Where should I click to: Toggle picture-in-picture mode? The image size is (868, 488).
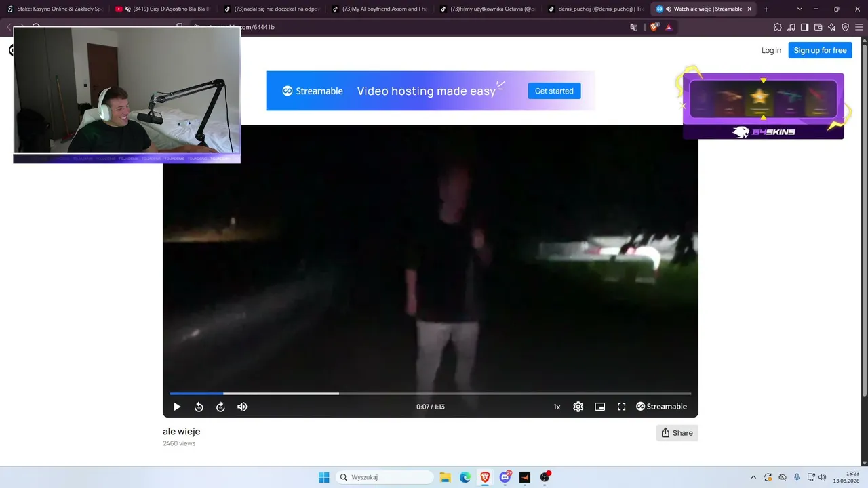[600, 407]
